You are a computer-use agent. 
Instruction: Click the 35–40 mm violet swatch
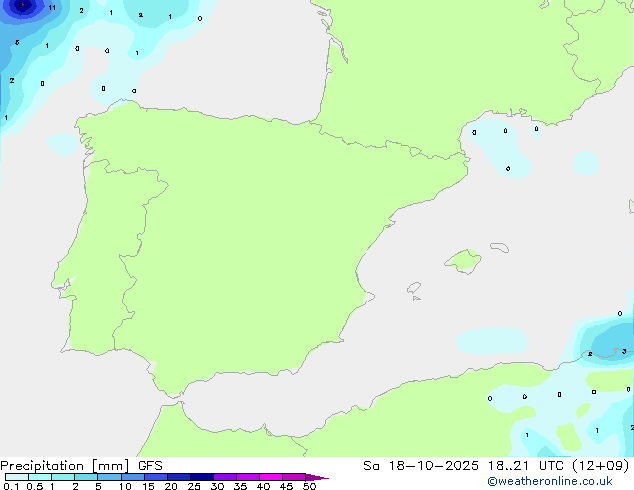(x=248, y=477)
